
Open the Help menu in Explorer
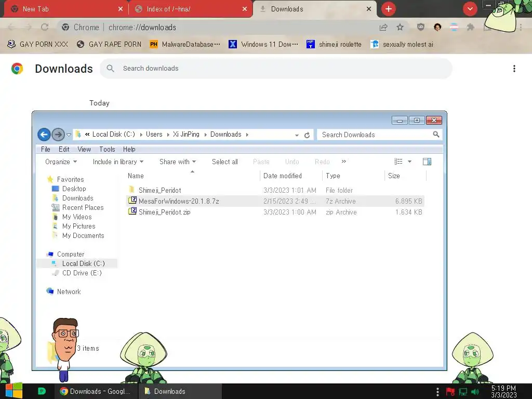tap(129, 149)
